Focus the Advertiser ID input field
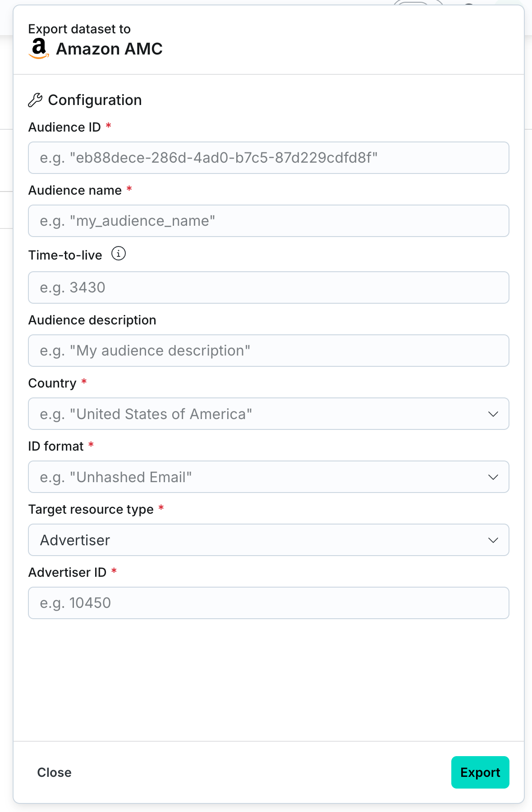 click(268, 603)
